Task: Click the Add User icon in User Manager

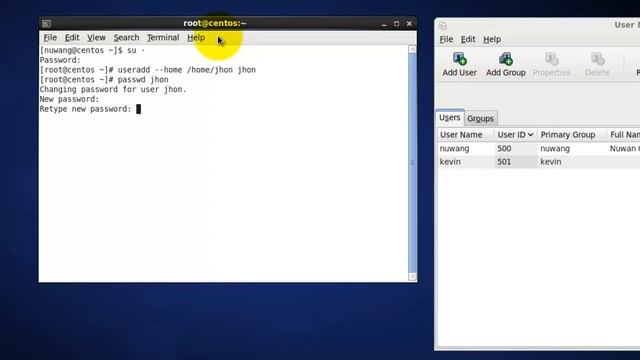Action: pyautogui.click(x=460, y=59)
